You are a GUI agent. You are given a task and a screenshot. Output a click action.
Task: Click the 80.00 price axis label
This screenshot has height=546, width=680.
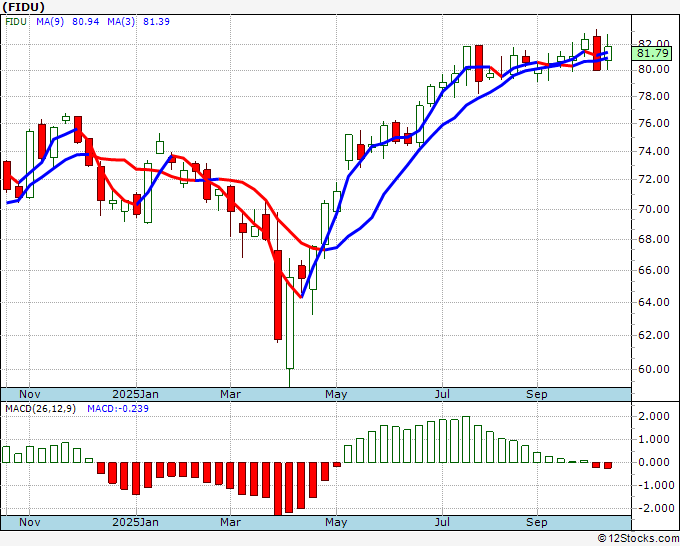click(x=654, y=69)
